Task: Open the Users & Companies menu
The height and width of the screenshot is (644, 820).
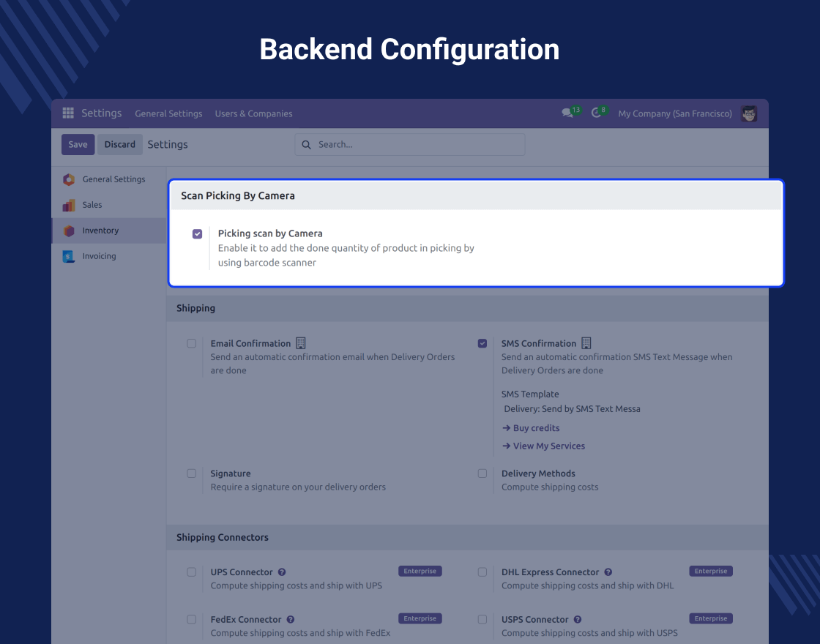Action: coord(253,113)
